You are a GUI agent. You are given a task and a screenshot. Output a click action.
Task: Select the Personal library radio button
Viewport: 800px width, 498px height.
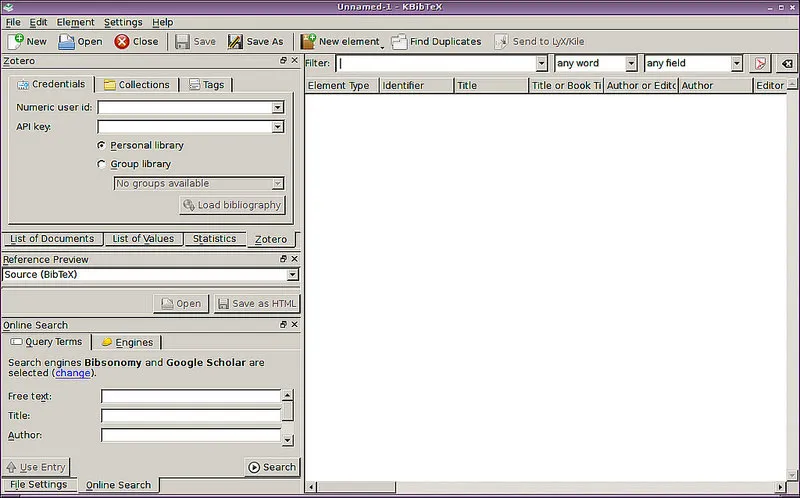pos(102,146)
